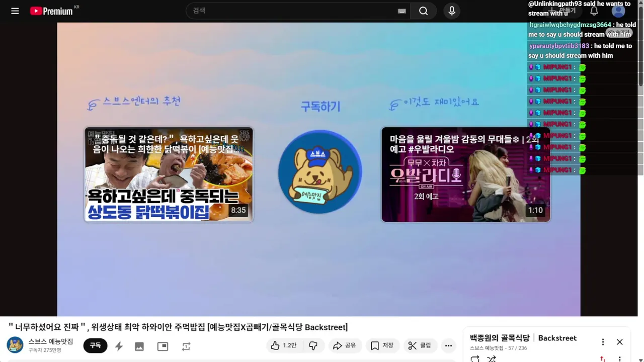
Task: Open the 상도동 닭떡볶이집 end screen video
Action: [x=169, y=174]
